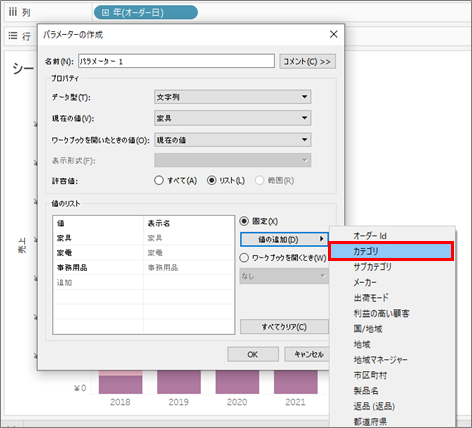Click the すべてクリア(C) button
This screenshot has width=472, height=428.
(284, 327)
